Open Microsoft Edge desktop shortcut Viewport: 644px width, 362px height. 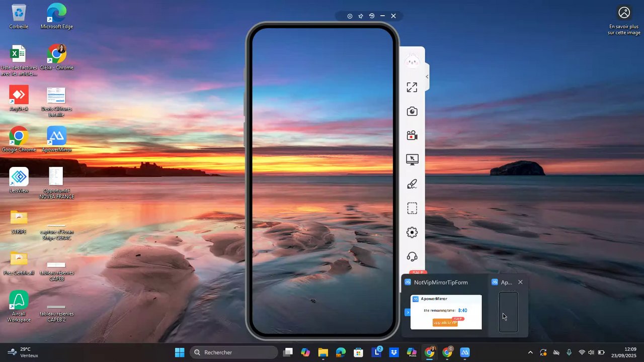point(56,17)
